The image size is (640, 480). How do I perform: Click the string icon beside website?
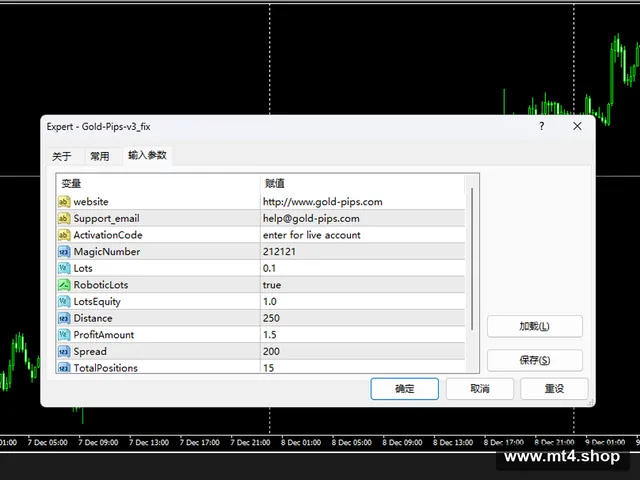click(64, 202)
